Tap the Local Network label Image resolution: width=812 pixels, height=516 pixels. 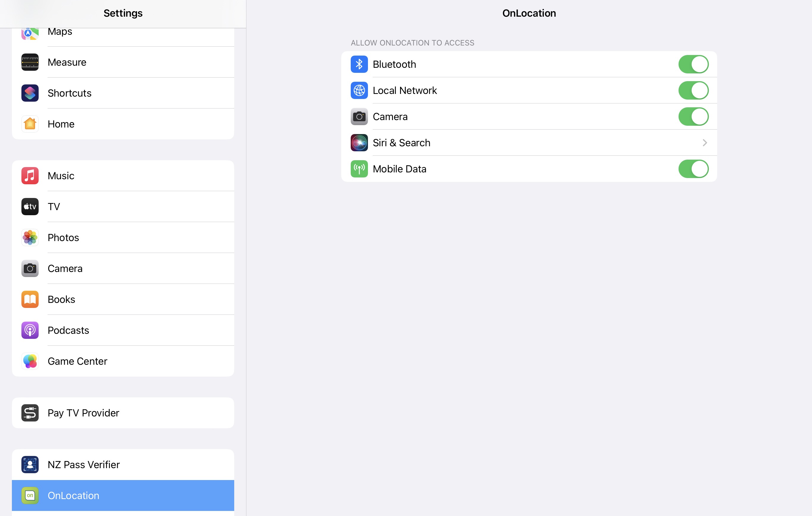click(405, 90)
